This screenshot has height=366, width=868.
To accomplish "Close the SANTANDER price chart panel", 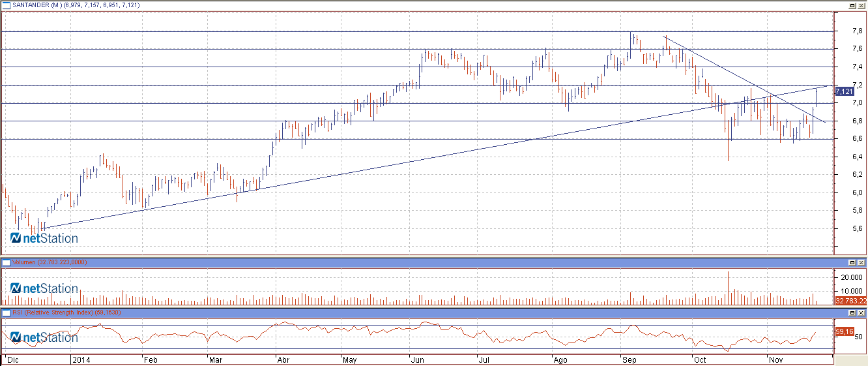I will point(861,5).
